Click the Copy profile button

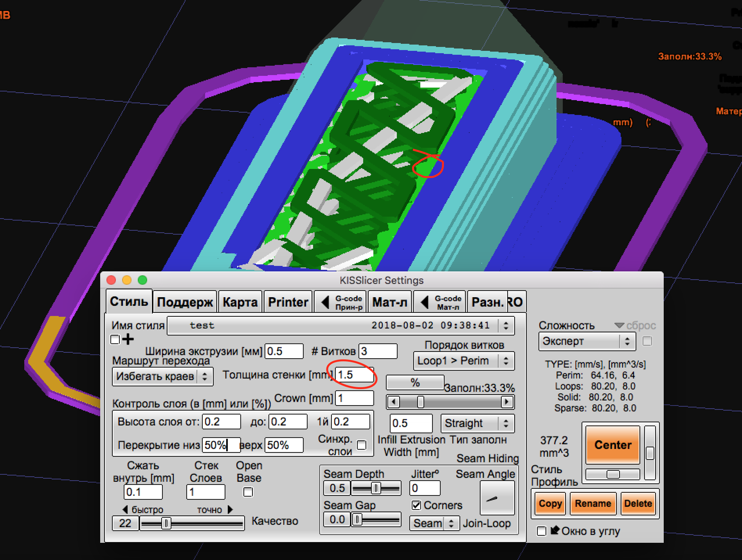pos(550,504)
